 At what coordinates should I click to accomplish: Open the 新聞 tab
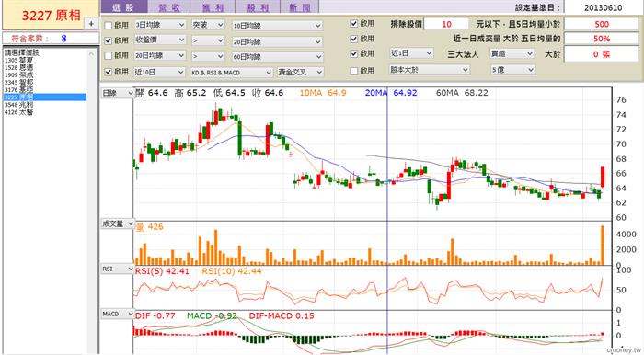300,6
